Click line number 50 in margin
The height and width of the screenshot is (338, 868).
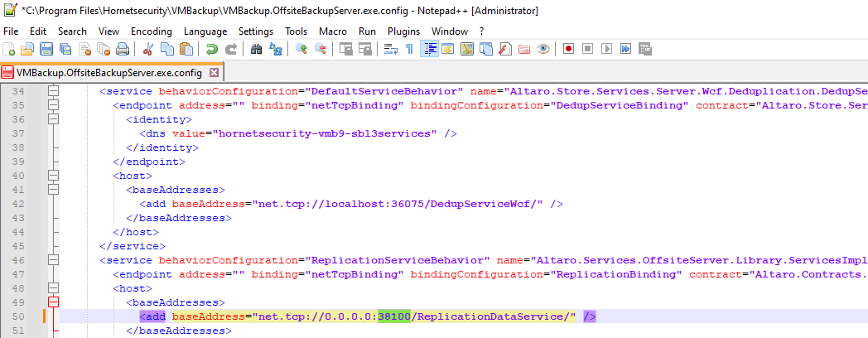coord(17,316)
